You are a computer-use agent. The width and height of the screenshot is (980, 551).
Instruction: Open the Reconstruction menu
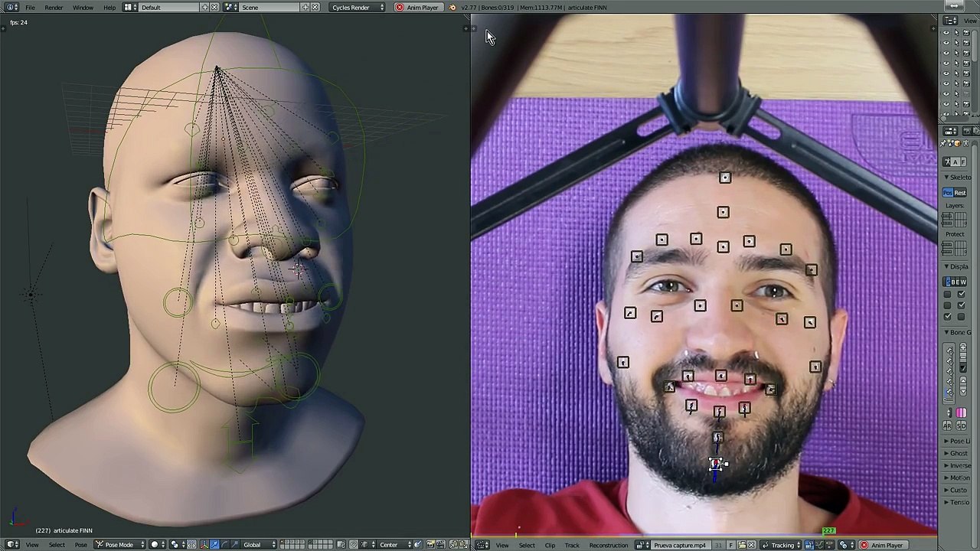(609, 545)
